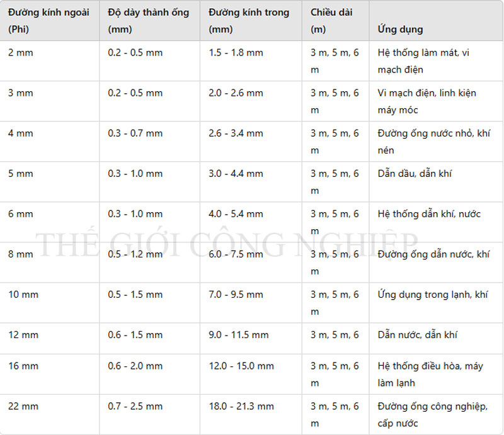Click "Hệ thống làm mát, vi mạch điện"
Viewport: 504px width, 435px height.
[423, 61]
